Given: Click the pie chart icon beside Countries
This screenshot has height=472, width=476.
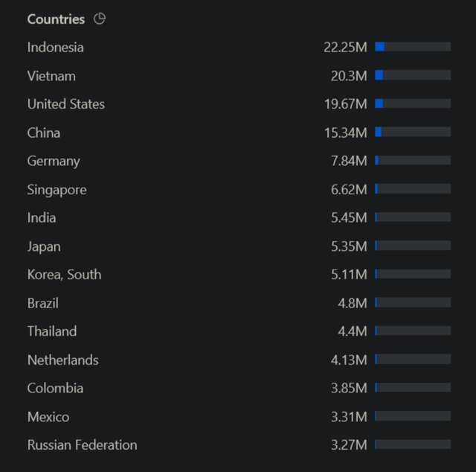Looking at the screenshot, I should (x=100, y=19).
